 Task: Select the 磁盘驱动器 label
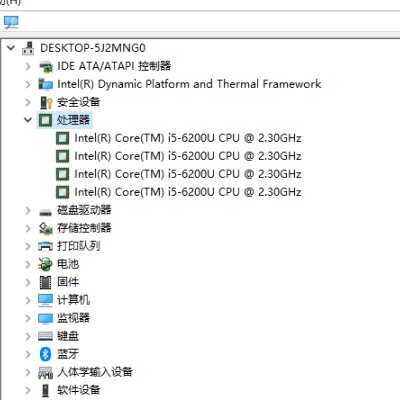(84, 210)
